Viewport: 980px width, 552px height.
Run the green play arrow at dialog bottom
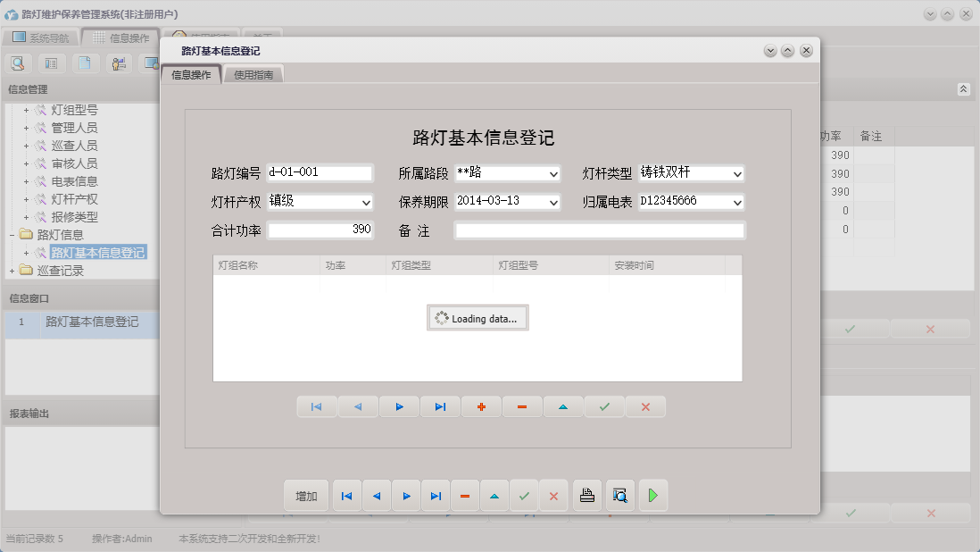652,496
